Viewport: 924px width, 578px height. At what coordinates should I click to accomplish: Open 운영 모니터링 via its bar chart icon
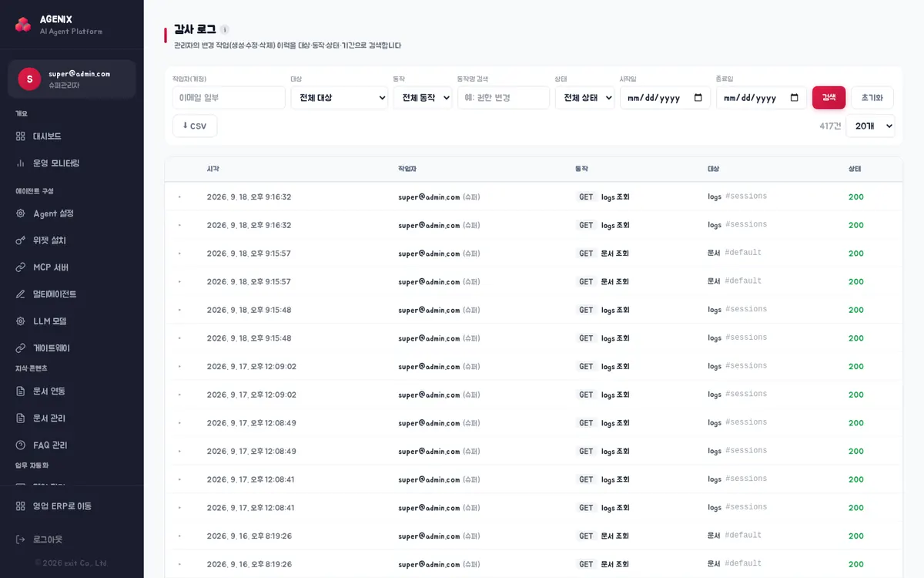click(x=21, y=163)
